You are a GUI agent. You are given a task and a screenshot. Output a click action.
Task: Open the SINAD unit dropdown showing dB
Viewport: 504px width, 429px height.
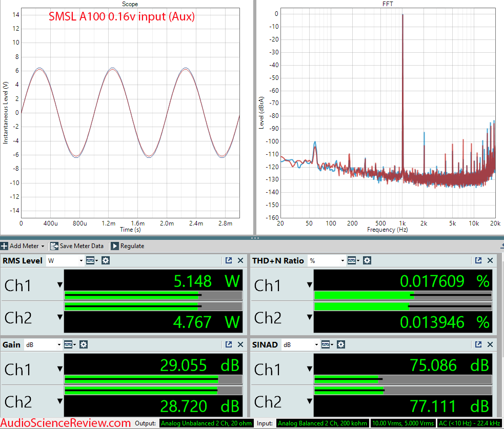pos(301,345)
